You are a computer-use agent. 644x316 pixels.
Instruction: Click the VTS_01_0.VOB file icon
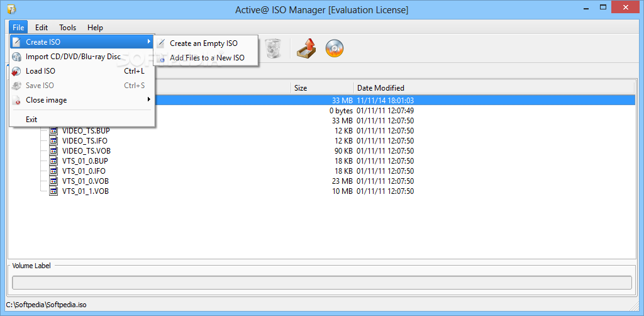[54, 181]
